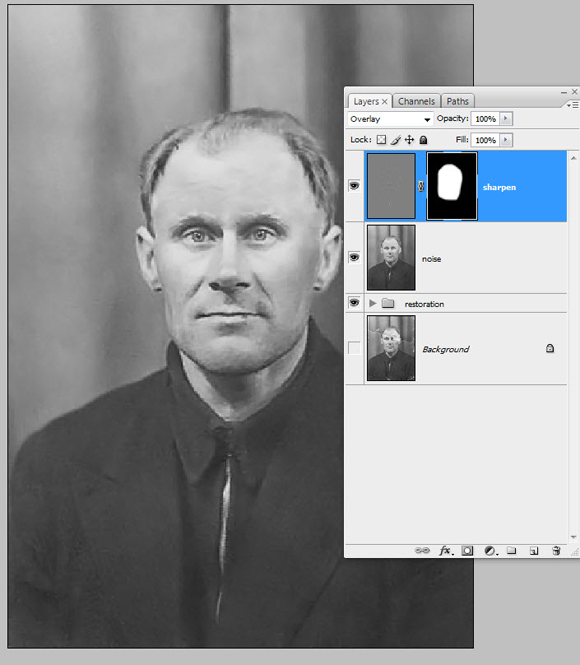Add a layer mask using the bottom icon

click(467, 550)
